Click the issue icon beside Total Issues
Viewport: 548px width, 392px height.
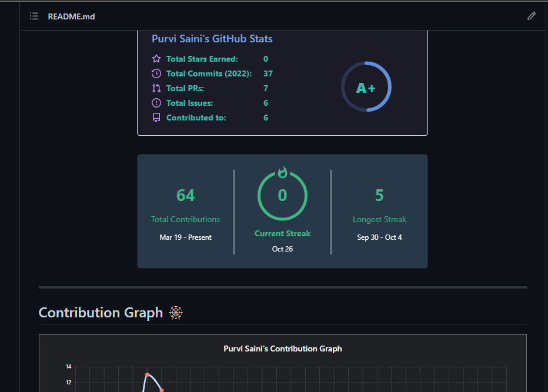(156, 103)
